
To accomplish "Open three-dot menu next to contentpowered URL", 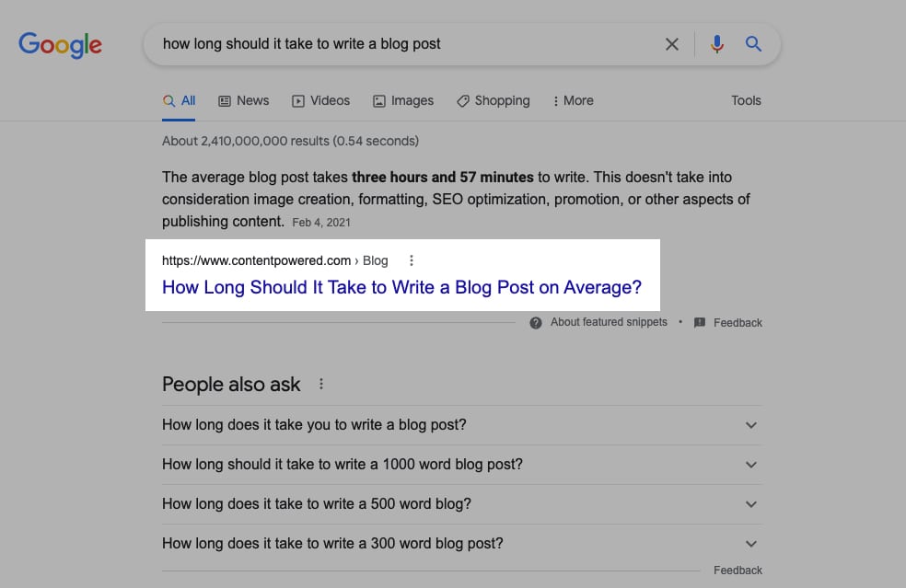I will tap(412, 260).
